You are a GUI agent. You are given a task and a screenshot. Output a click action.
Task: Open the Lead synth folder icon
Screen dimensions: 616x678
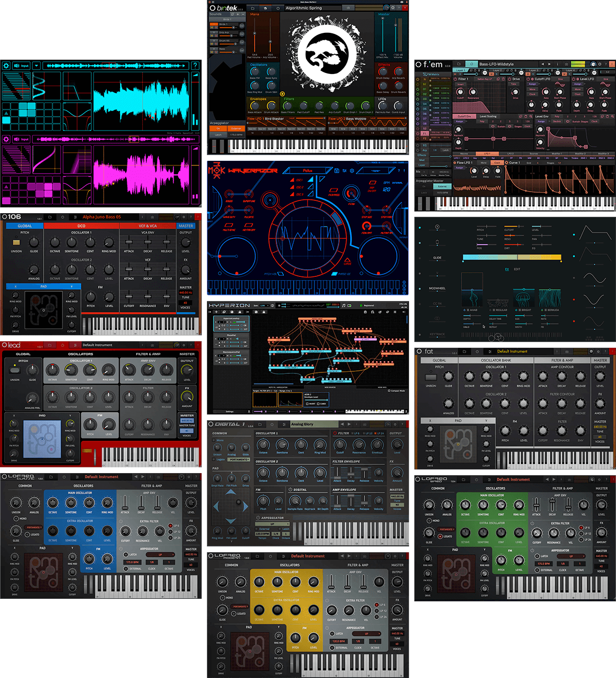(50, 345)
